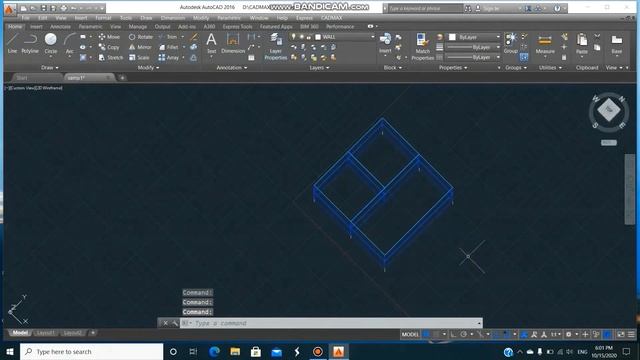Activate the Stretch command
The image size is (640, 360).
click(111, 58)
